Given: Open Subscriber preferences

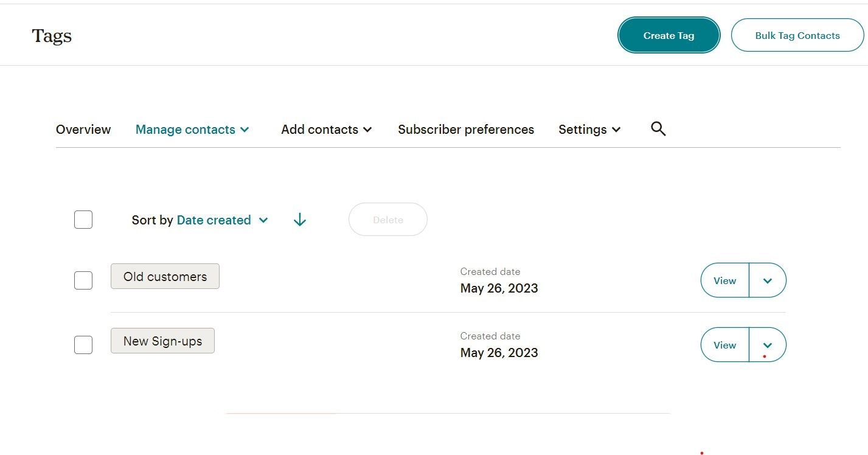Looking at the screenshot, I should 466,130.
